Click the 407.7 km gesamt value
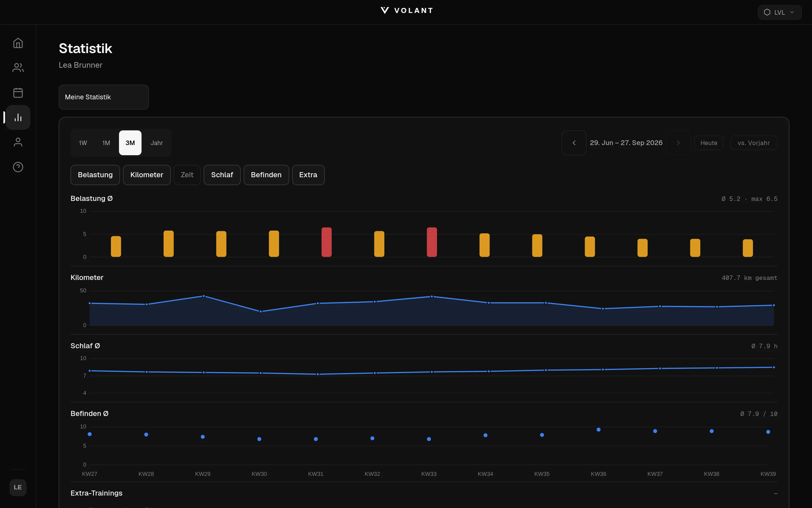Viewport: 812px width, 508px height. click(x=749, y=278)
